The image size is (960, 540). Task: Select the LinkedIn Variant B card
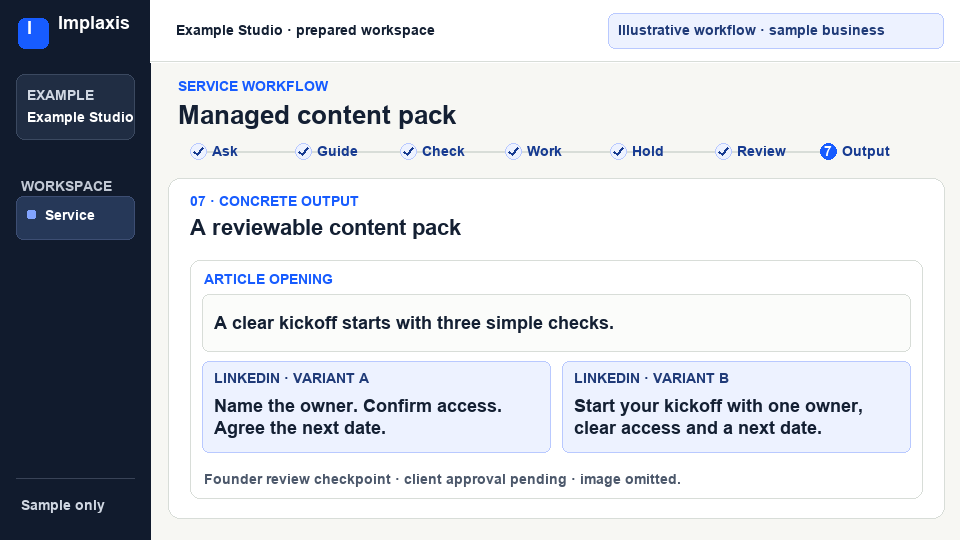pyautogui.click(x=737, y=407)
